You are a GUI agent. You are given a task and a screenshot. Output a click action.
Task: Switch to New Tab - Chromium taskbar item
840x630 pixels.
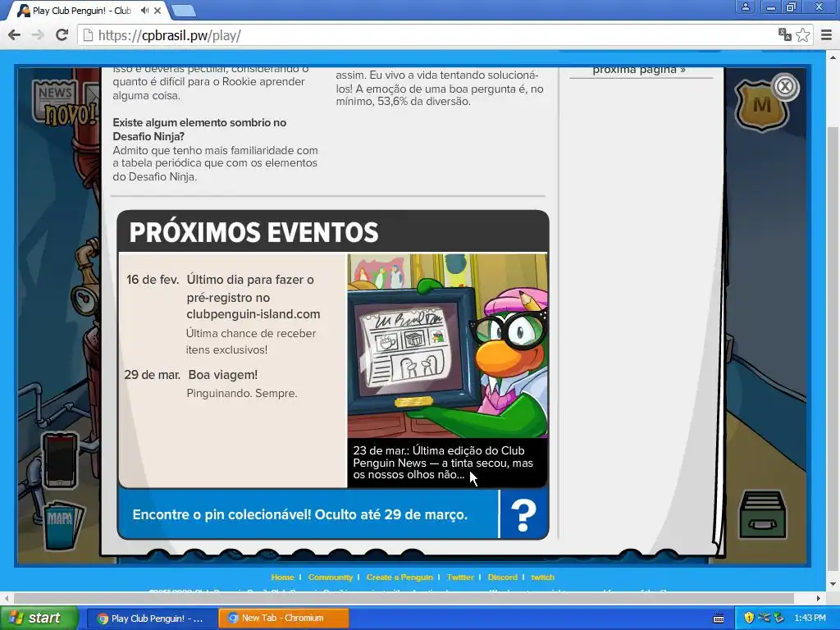(x=283, y=619)
